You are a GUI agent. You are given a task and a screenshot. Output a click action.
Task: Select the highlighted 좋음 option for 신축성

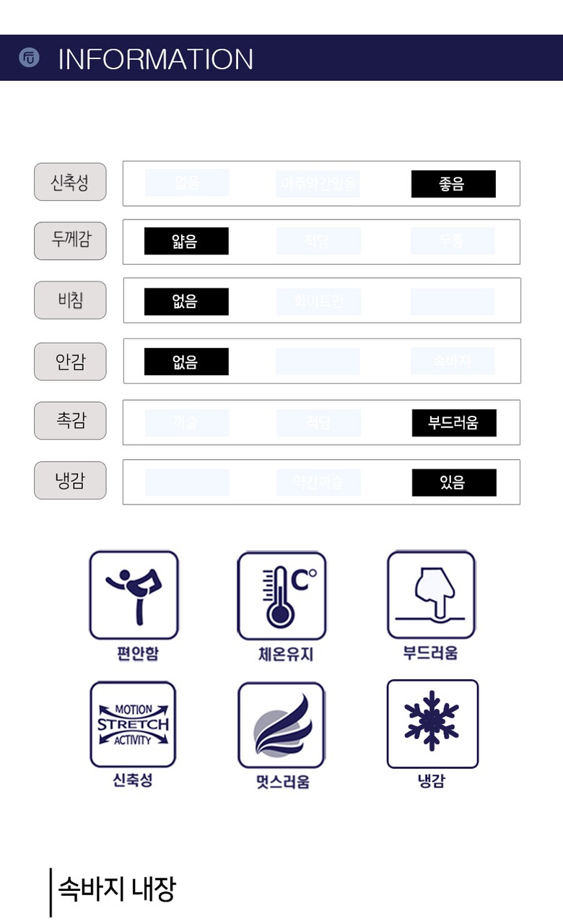point(453,184)
